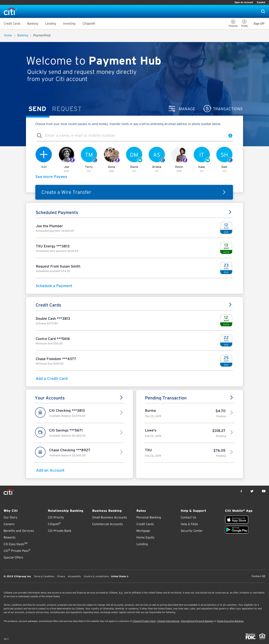Open Lowe's pending transaction chevron
Viewport: 269px width, 644px height.
click(231, 432)
